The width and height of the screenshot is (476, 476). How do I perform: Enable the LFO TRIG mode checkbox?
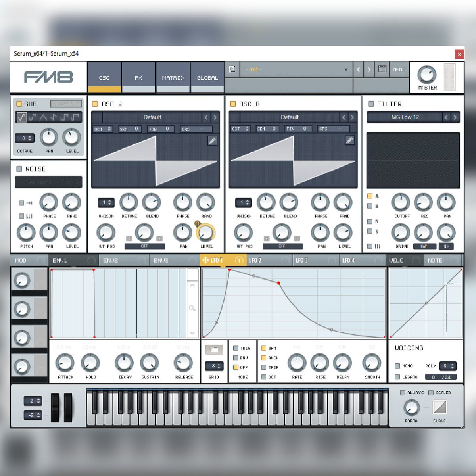click(x=236, y=348)
